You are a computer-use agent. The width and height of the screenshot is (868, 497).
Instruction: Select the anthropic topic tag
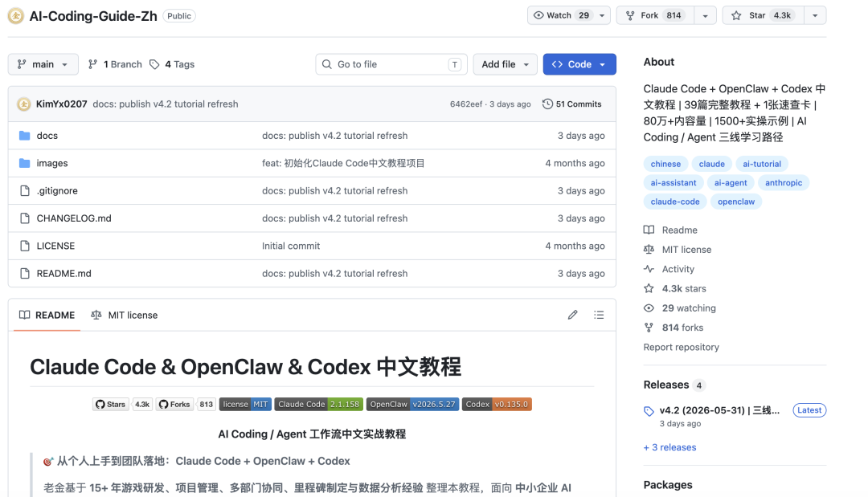click(784, 182)
